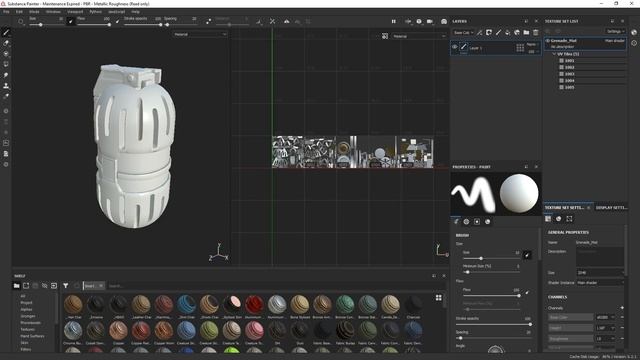Toggle pen pressure for Flow in Properties
The height and width of the screenshot is (360, 640).
click(527, 292)
